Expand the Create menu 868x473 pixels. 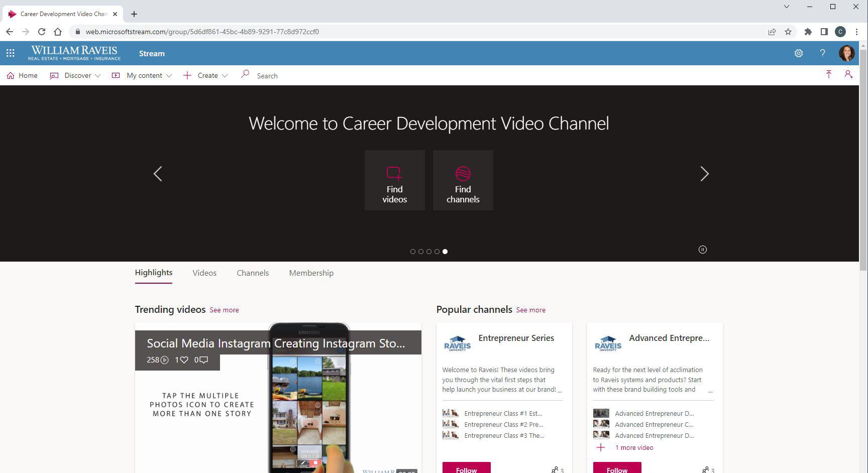(x=205, y=75)
